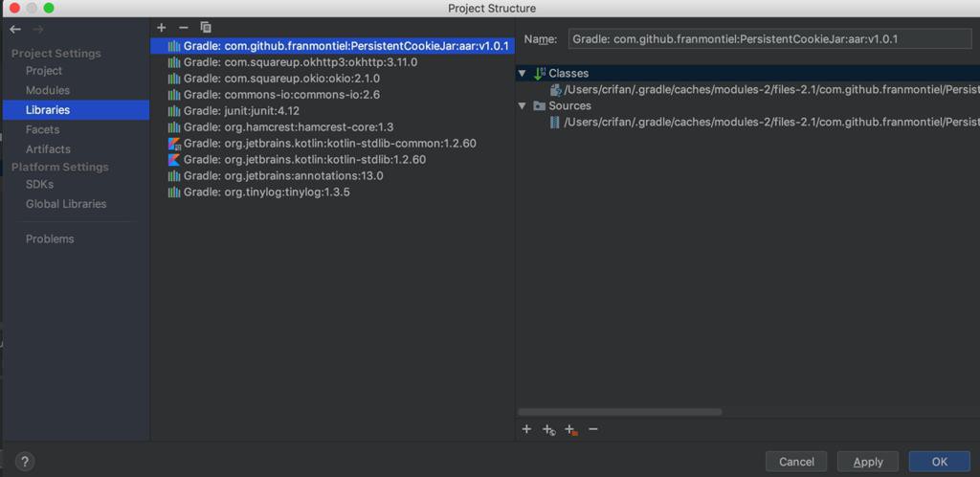Collapse the Classes tree node
This screenshot has width=980, height=477.
point(522,74)
